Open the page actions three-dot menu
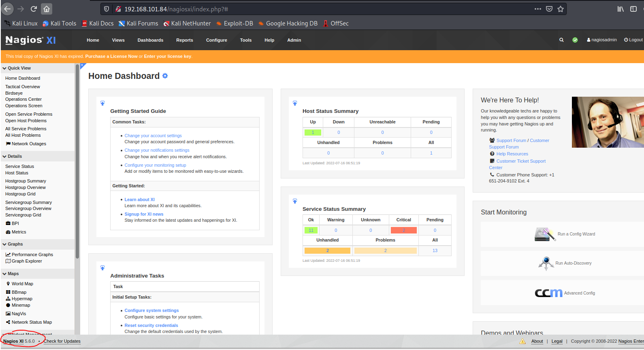644x350 pixels. 537,9
